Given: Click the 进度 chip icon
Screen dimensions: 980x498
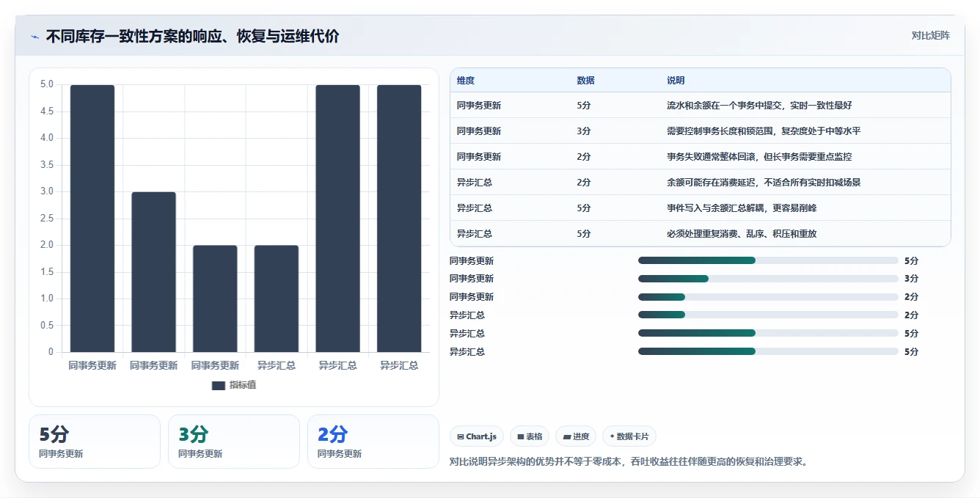Looking at the screenshot, I should [567, 437].
